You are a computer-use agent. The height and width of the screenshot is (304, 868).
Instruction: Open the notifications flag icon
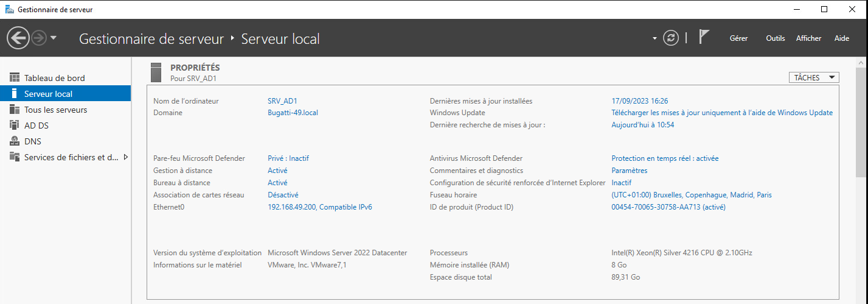[704, 38]
